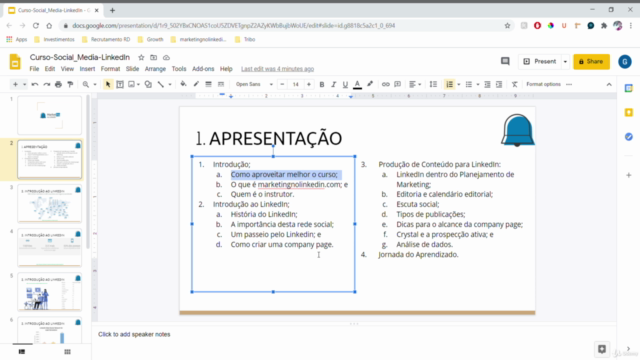Click the Border color pencil icon
640x360 pixels.
196,84
